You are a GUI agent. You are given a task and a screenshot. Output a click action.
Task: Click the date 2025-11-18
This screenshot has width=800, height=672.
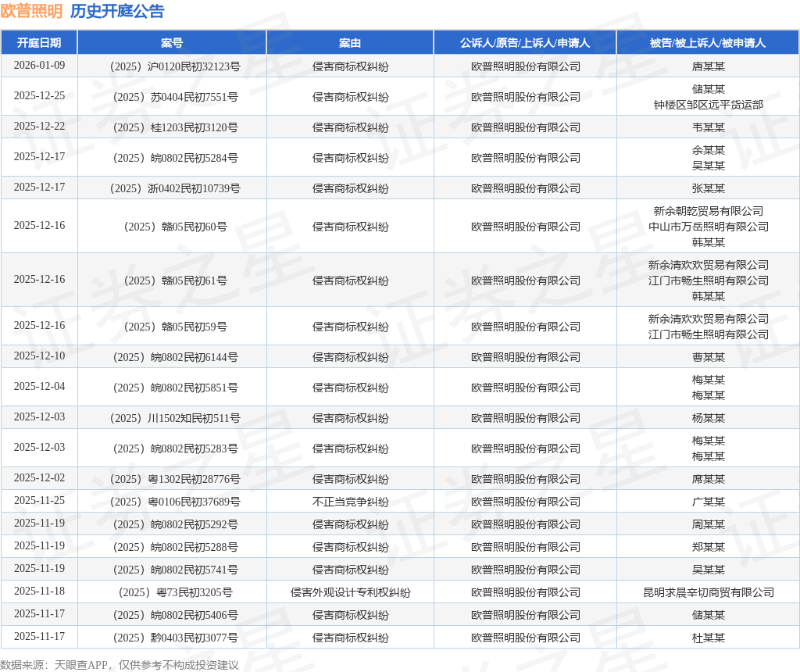click(39, 592)
